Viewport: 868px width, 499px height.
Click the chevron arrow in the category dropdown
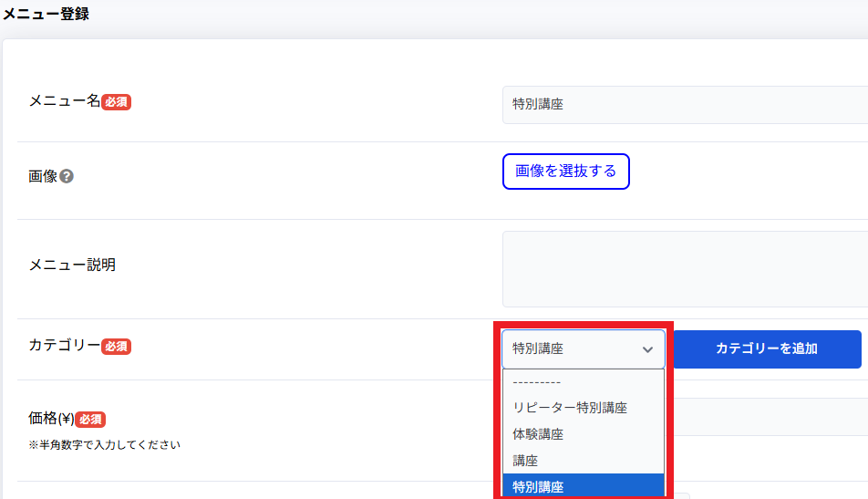coord(647,349)
